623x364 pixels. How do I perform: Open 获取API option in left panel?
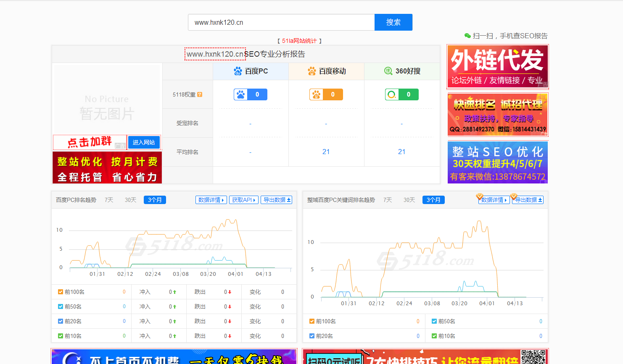(244, 200)
